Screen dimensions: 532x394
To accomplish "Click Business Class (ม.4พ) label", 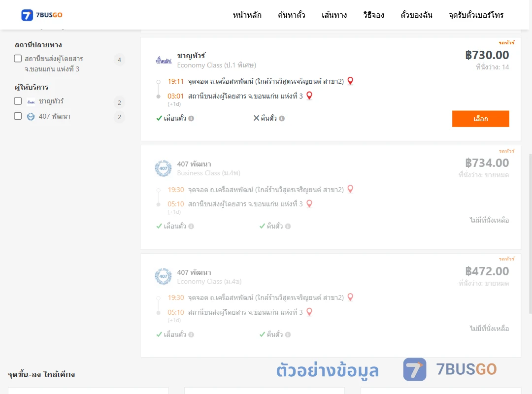I will 209,173.
